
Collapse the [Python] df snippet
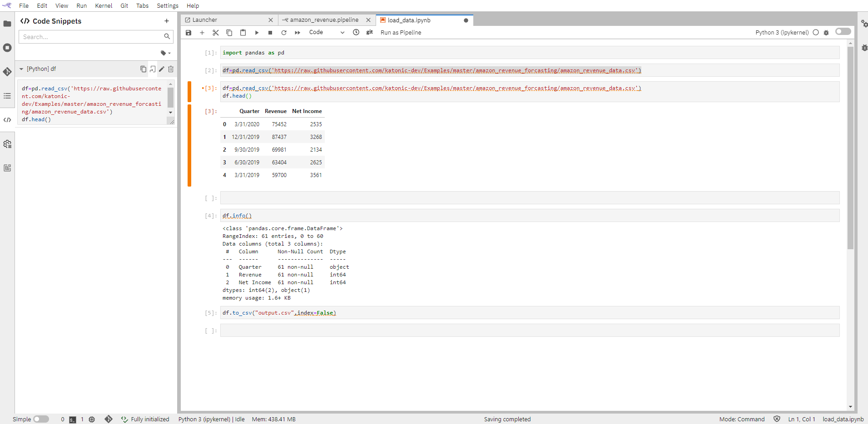pos(21,69)
